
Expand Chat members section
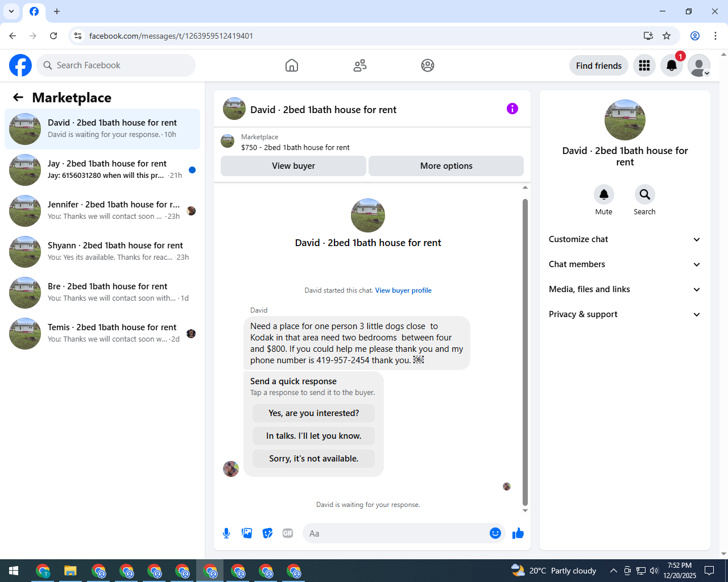625,264
